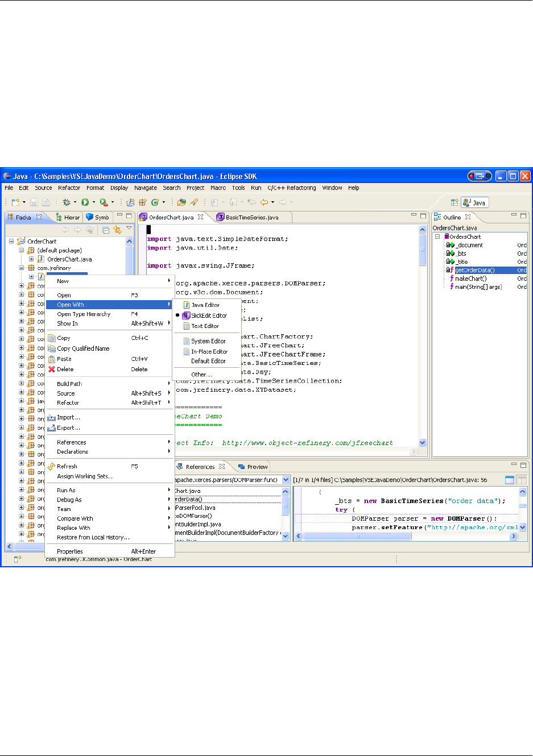The height and width of the screenshot is (756, 533).
Task: Click the New Java Package icon
Action: 142,202
